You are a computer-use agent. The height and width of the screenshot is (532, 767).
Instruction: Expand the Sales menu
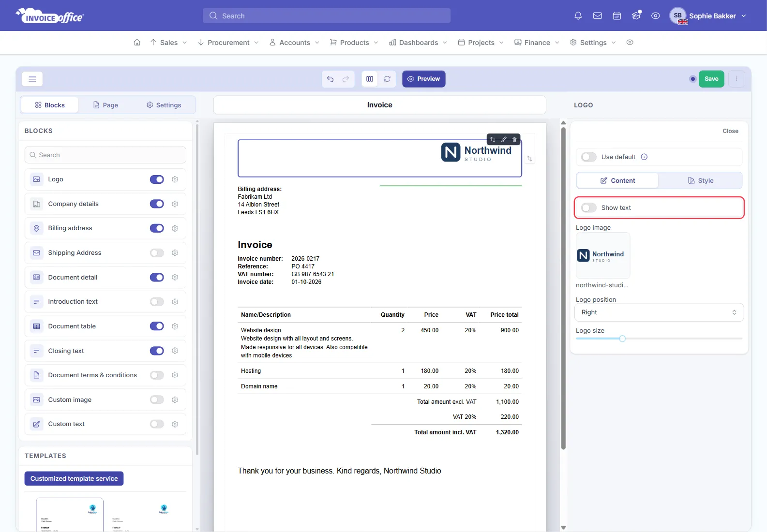pos(168,43)
